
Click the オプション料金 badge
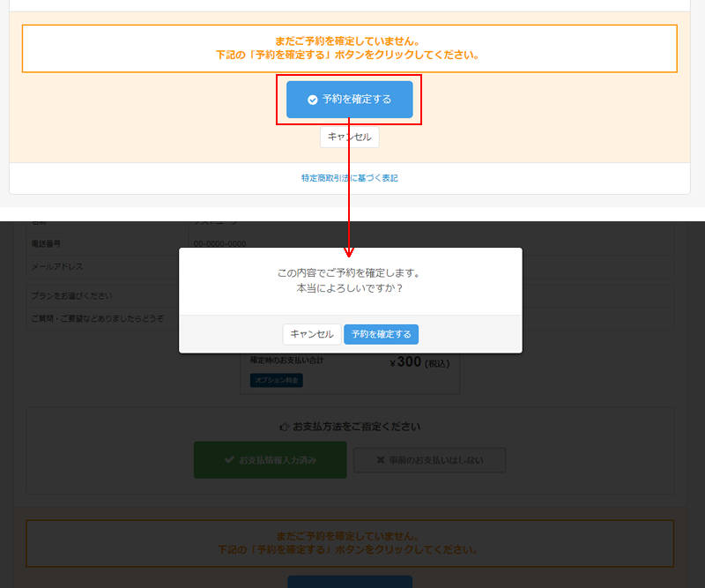tap(274, 381)
